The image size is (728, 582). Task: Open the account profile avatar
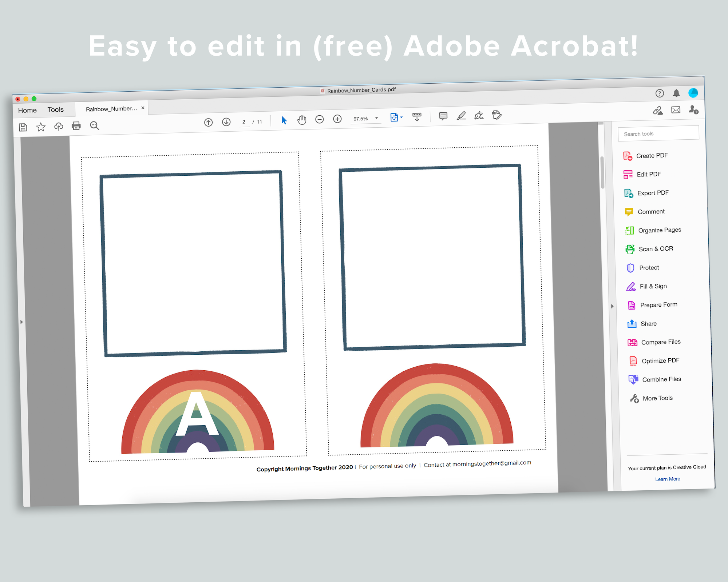(x=693, y=93)
